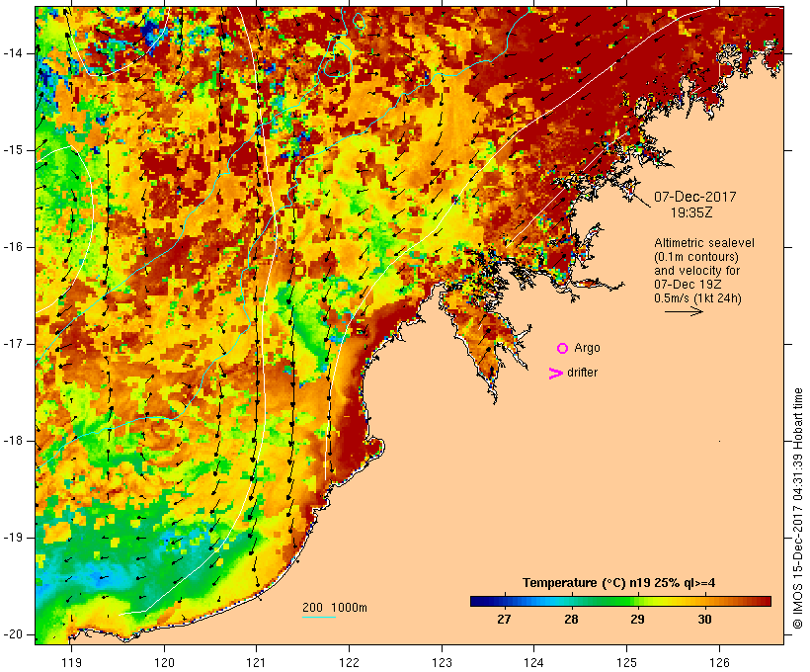Click the longitude axis label '122'
This screenshot has width=810, height=672.
click(350, 663)
